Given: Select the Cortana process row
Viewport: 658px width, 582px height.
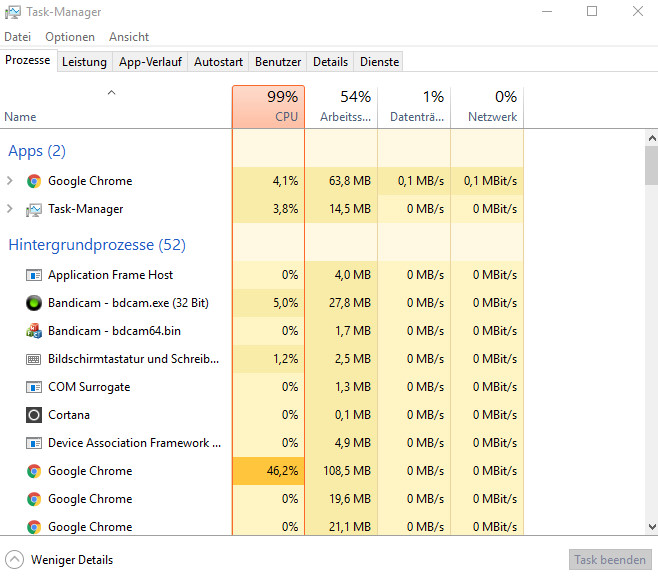Looking at the screenshot, I should click(262, 415).
